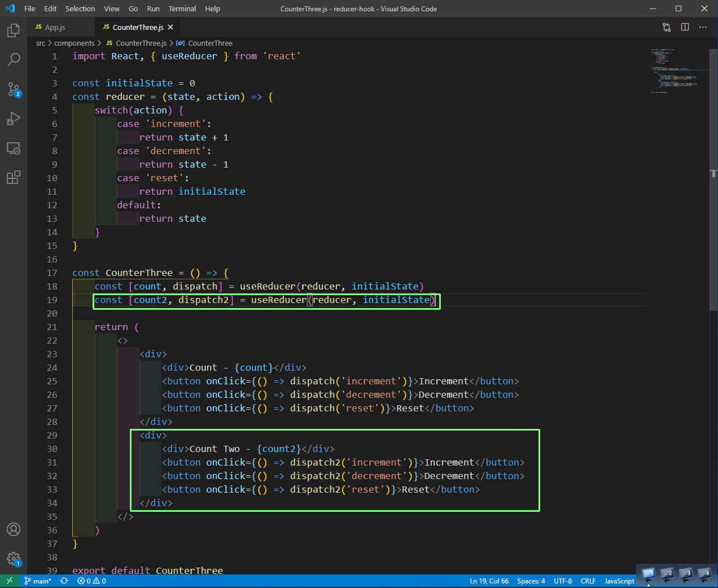
Task: Open the Terminal menu
Action: [182, 8]
